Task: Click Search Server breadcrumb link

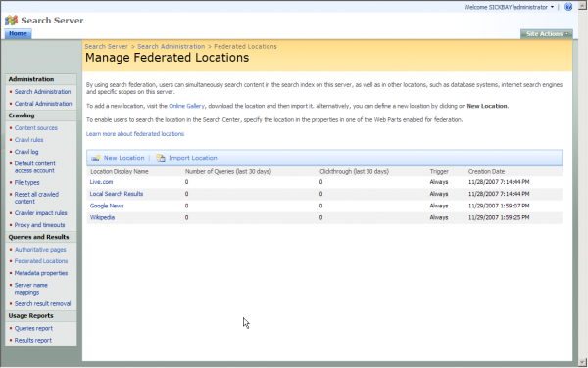Action: (x=107, y=46)
